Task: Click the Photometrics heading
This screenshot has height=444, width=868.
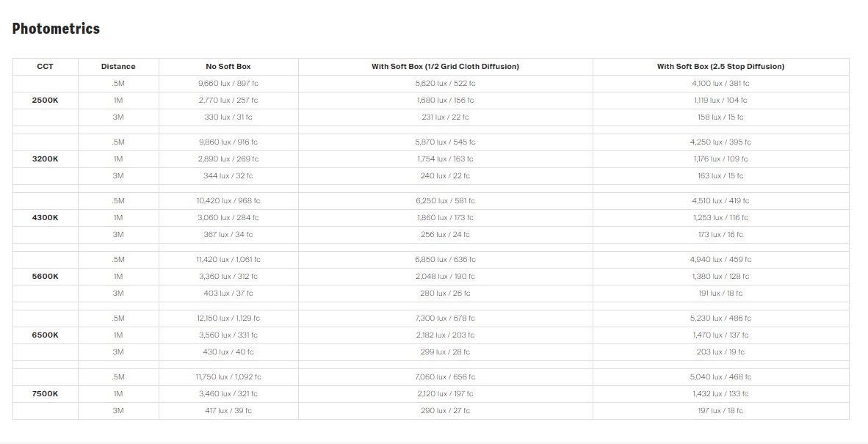Action: [x=56, y=29]
